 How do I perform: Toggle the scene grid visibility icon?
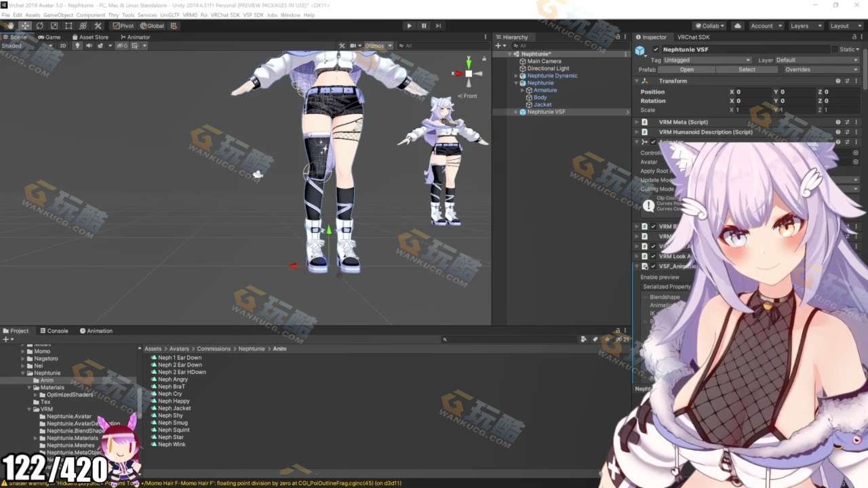pyautogui.click(x=135, y=45)
